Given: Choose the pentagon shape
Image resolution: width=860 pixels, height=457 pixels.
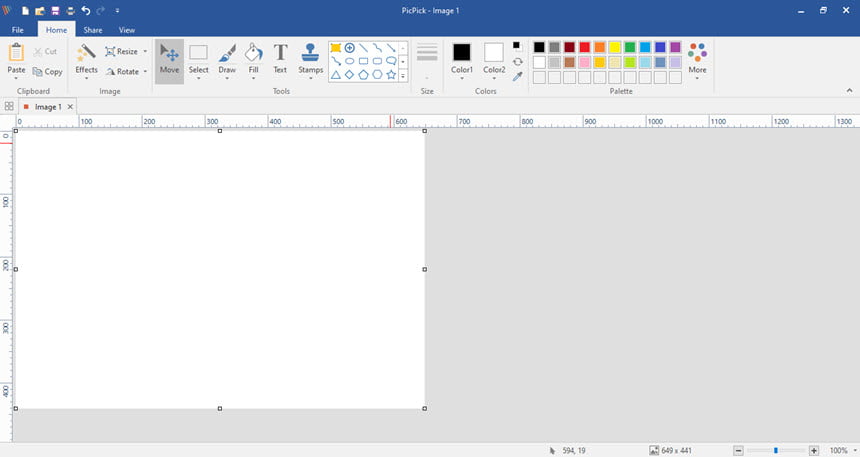Looking at the screenshot, I should click(x=363, y=75).
